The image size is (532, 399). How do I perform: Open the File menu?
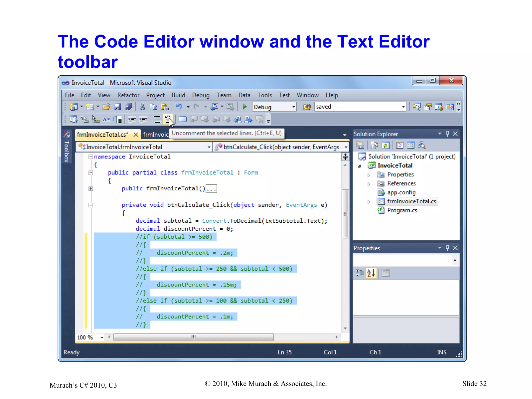pos(70,95)
